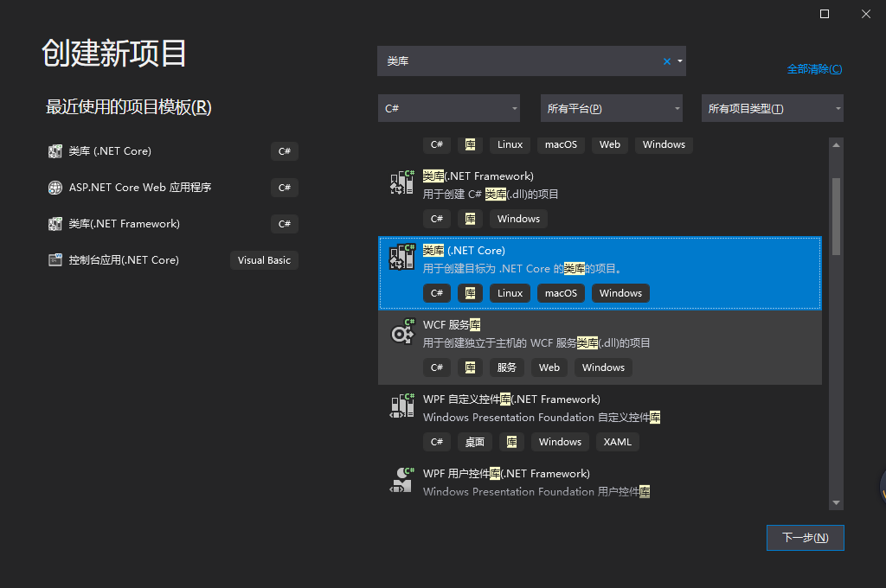The image size is (886, 588).
Task: Select the WPF 自定义控件库 template icon
Action: tap(401, 405)
